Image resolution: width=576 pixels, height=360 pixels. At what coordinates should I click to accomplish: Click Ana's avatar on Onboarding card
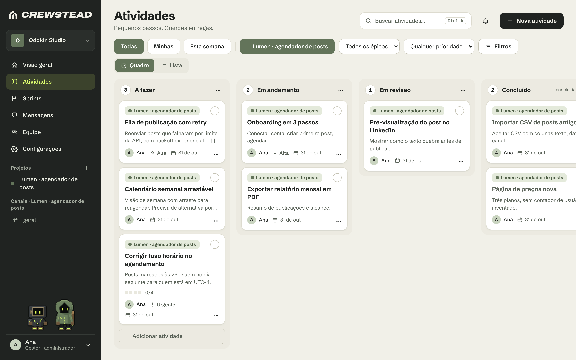[x=251, y=152]
